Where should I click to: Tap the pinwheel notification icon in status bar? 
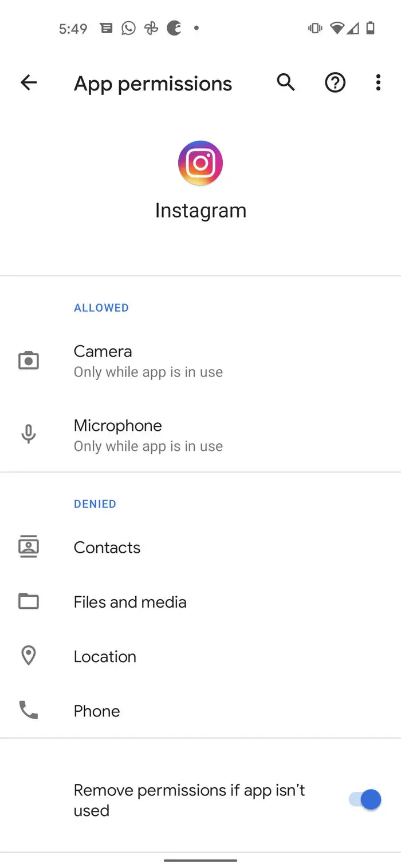click(151, 28)
